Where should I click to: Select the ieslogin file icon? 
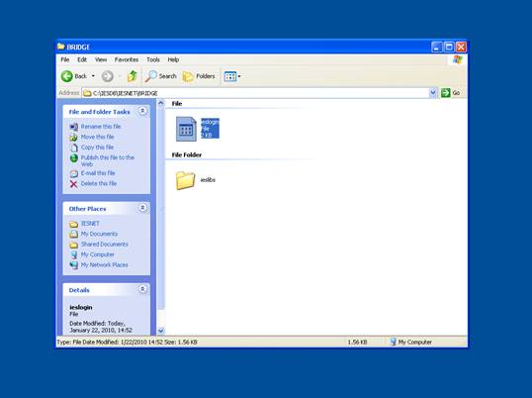186,129
